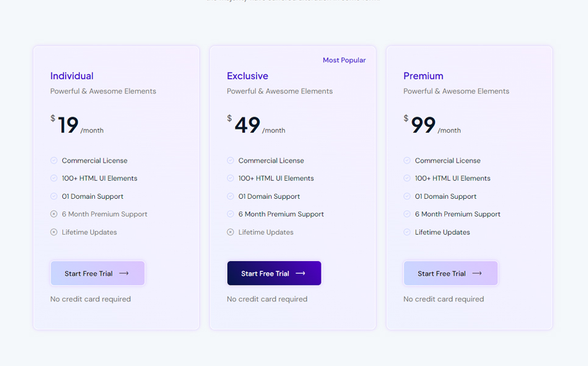Click check icon beside Premium 01 Domain Support
This screenshot has width=588, height=366.
coord(407,196)
